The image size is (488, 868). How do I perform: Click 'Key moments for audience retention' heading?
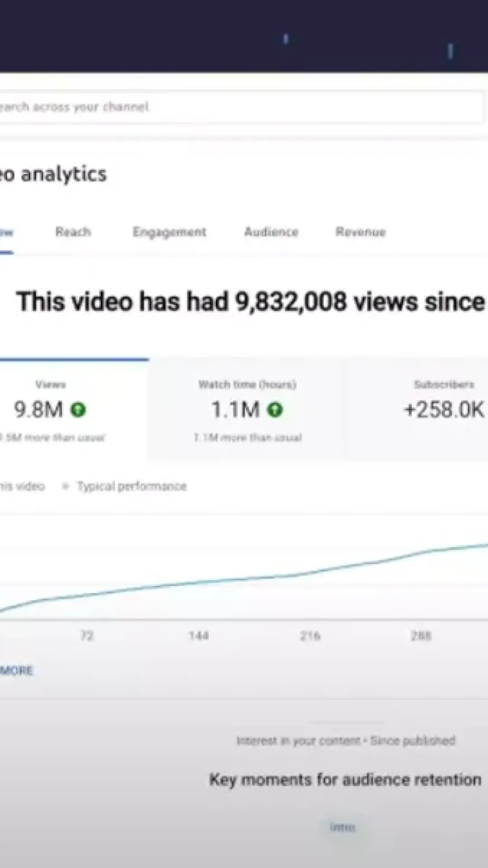pyautogui.click(x=345, y=780)
